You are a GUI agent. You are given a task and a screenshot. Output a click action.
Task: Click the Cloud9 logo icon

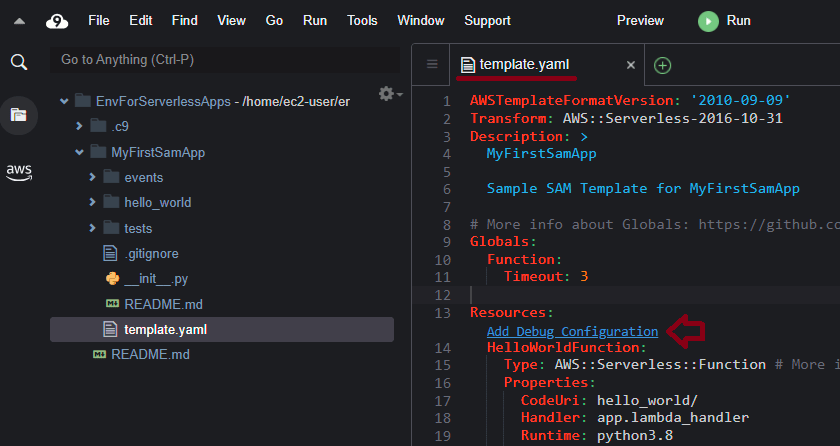coord(57,21)
